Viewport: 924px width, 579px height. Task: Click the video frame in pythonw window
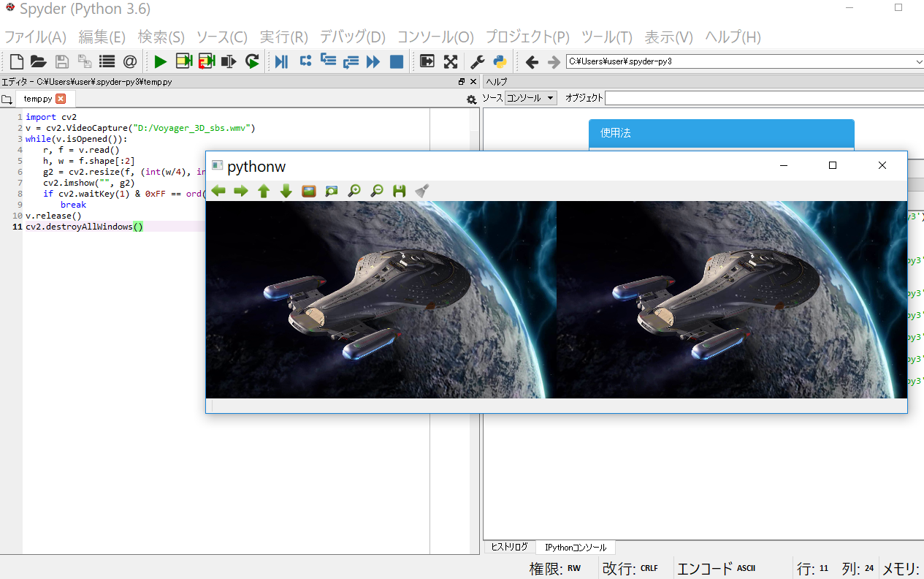coord(557,300)
